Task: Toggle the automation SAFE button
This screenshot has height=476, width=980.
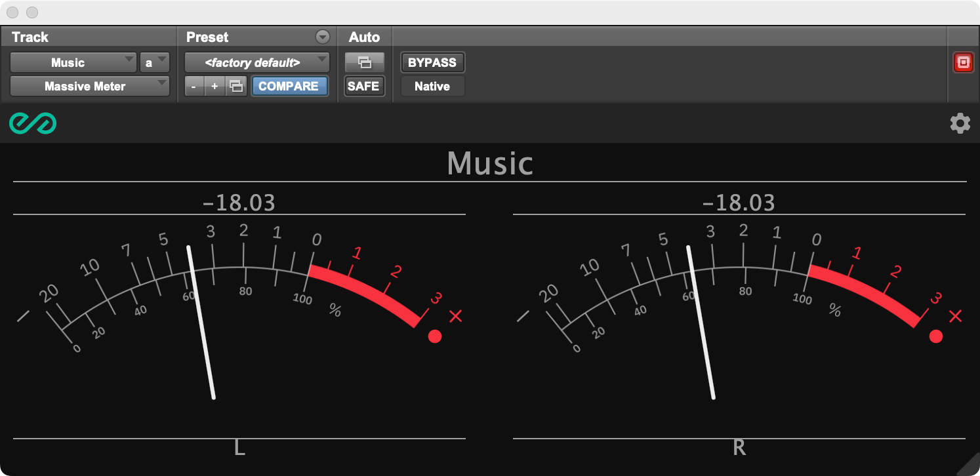Action: click(x=364, y=86)
